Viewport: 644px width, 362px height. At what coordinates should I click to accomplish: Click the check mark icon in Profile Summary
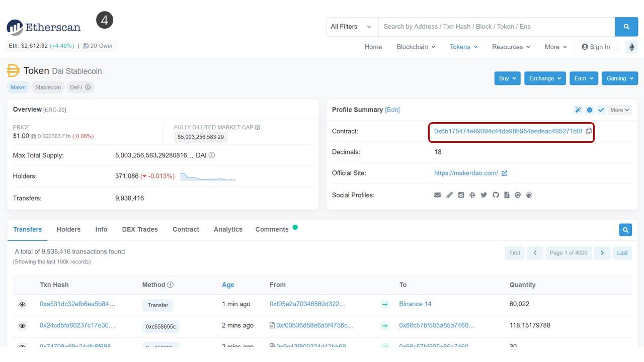tap(601, 110)
